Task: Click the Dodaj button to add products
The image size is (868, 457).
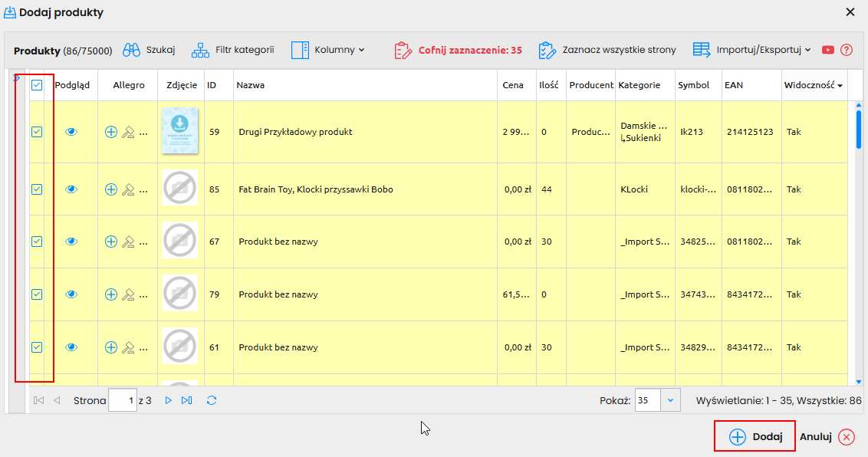Action: [755, 437]
